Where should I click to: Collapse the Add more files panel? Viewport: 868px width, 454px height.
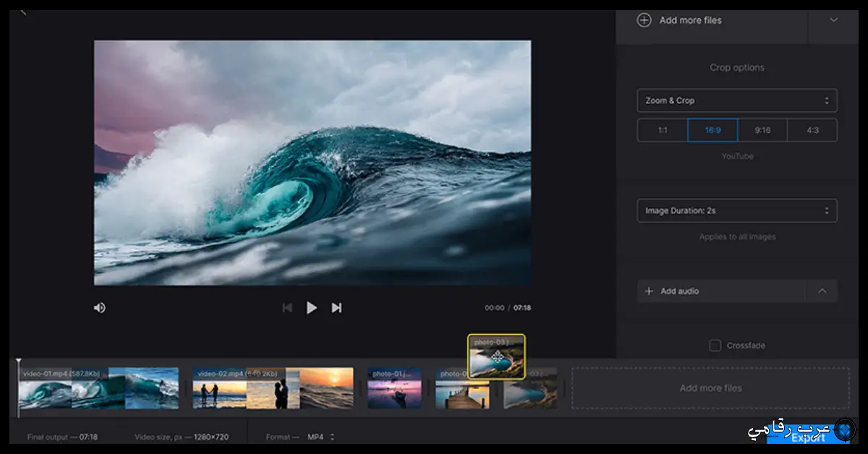833,20
